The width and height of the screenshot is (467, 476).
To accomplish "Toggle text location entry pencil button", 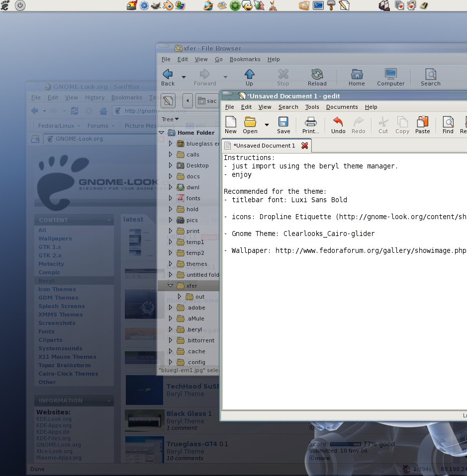I will point(168,101).
